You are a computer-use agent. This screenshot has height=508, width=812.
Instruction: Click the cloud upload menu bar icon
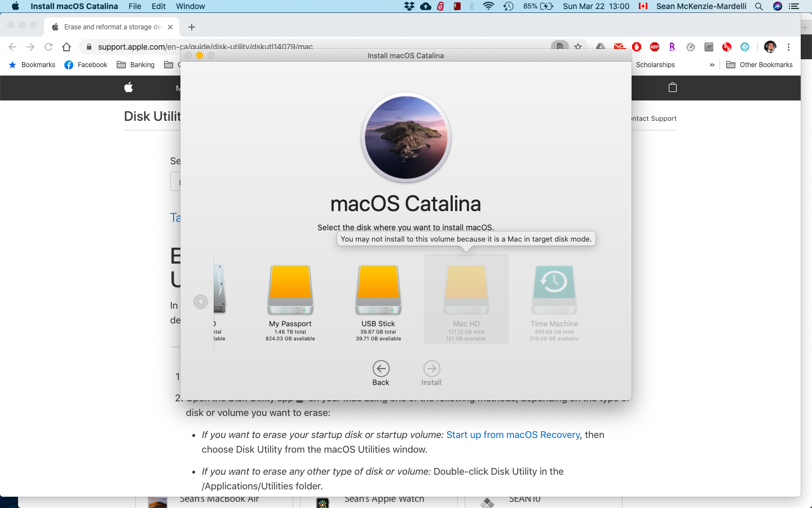(426, 6)
